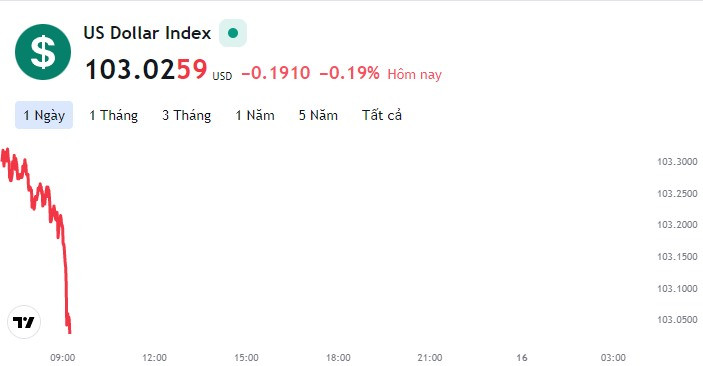Switch to the 1 Tháng range
Image resolution: width=703 pixels, height=366 pixels.
(x=113, y=115)
